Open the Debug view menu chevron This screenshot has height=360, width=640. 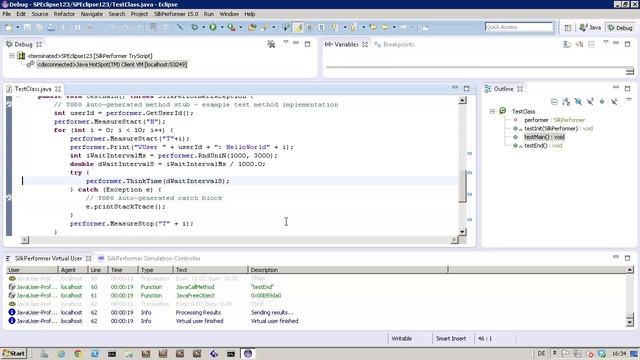point(286,42)
